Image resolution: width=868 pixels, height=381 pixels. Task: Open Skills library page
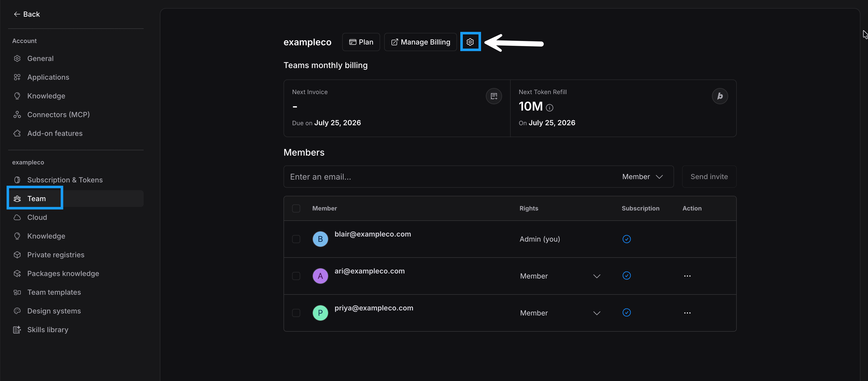(x=76, y=329)
